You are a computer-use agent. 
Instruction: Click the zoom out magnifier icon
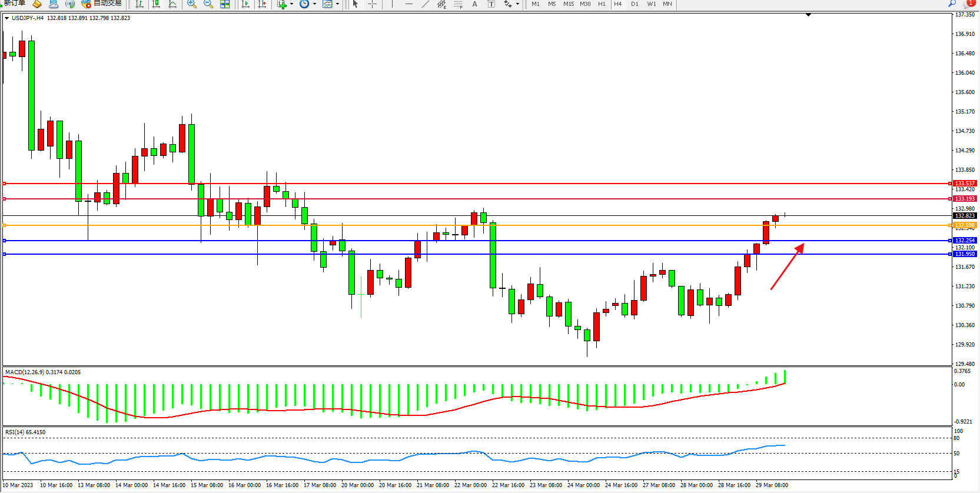pyautogui.click(x=208, y=4)
